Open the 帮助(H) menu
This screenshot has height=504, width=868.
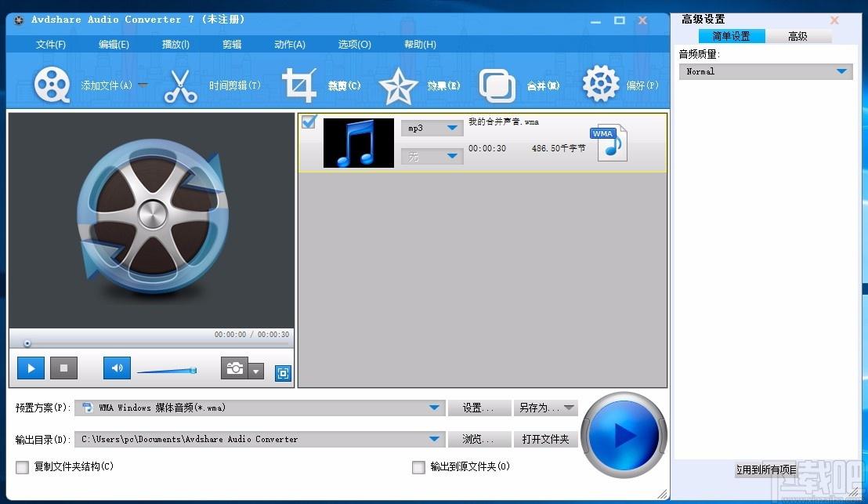pos(420,45)
